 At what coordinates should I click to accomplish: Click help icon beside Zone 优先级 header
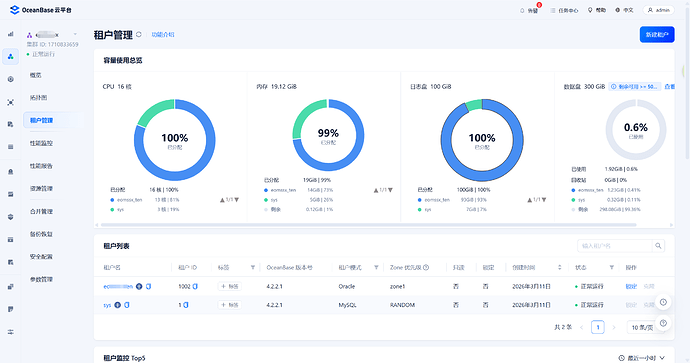click(426, 268)
